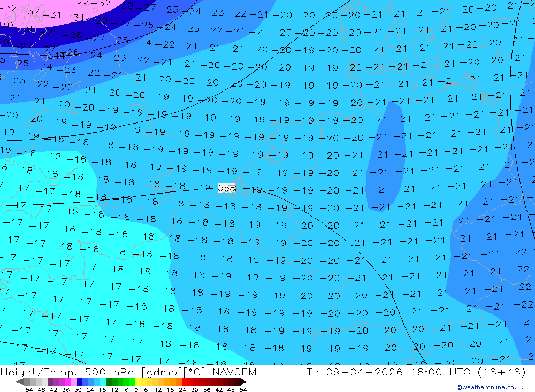
Task: Click the 'Th 09-04-2026' date text
Action: (355, 372)
